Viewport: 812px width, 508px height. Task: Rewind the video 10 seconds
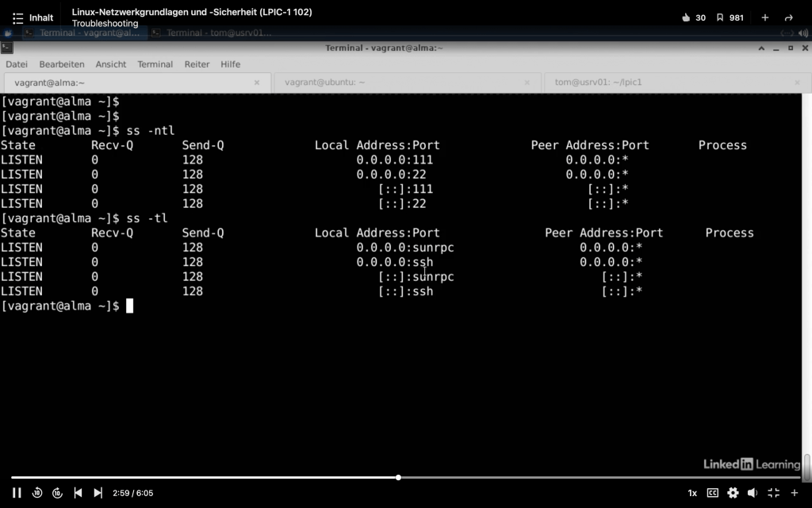[x=37, y=493]
